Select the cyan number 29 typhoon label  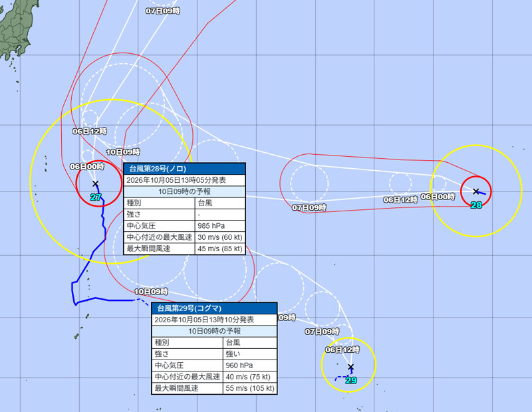(351, 381)
